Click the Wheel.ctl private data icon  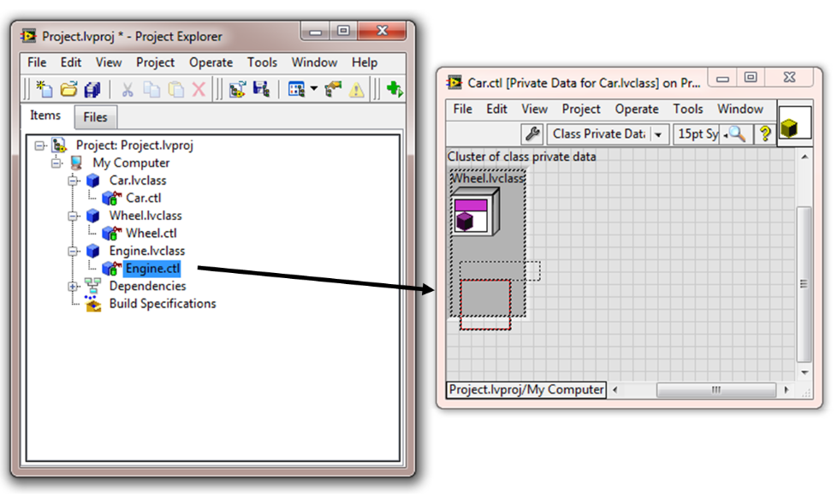pyautogui.click(x=111, y=234)
